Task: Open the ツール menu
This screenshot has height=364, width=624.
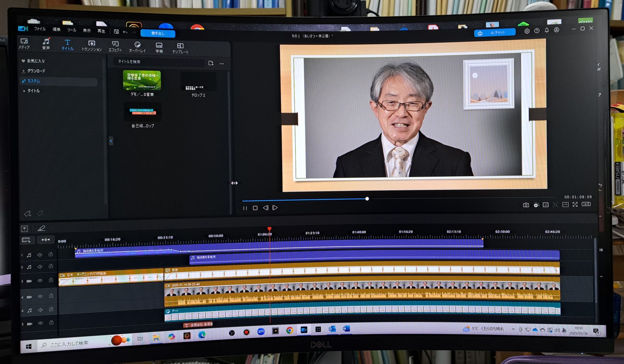Action: pos(72,30)
